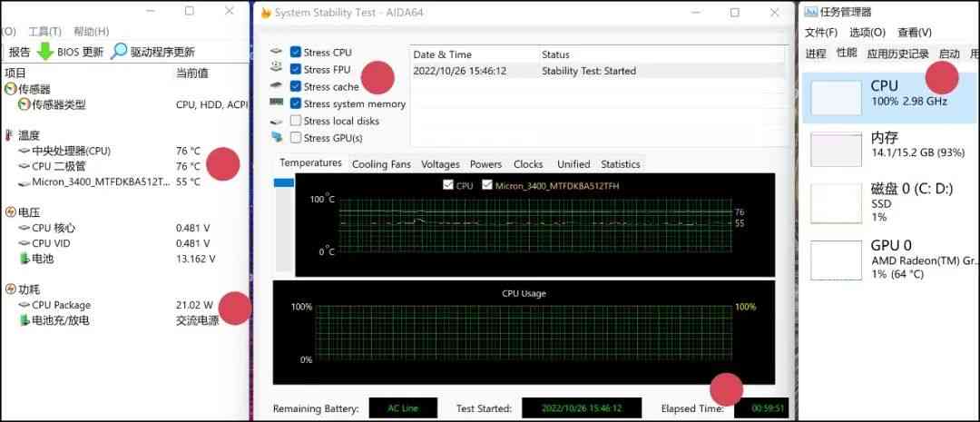Open the Statistics tab
The height and width of the screenshot is (422, 980).
tap(620, 164)
